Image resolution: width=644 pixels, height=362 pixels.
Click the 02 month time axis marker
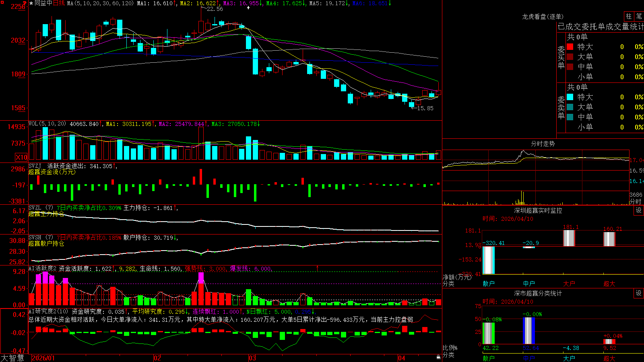pyautogui.click(x=157, y=358)
